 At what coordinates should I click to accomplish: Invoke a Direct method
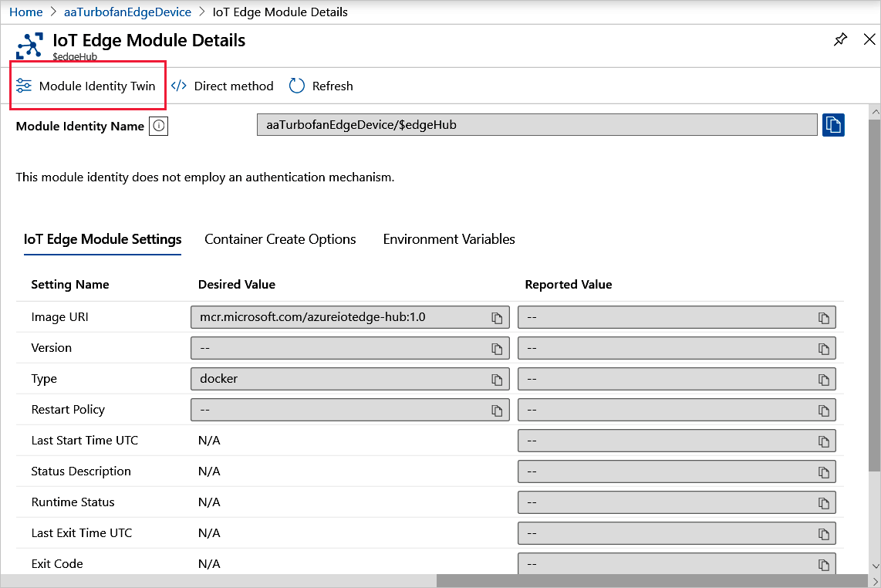coord(223,86)
